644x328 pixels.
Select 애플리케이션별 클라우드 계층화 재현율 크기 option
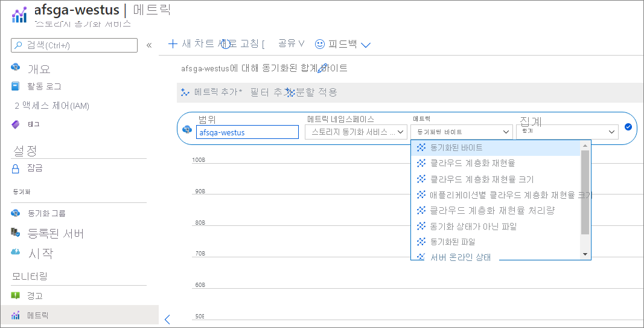pos(496,195)
